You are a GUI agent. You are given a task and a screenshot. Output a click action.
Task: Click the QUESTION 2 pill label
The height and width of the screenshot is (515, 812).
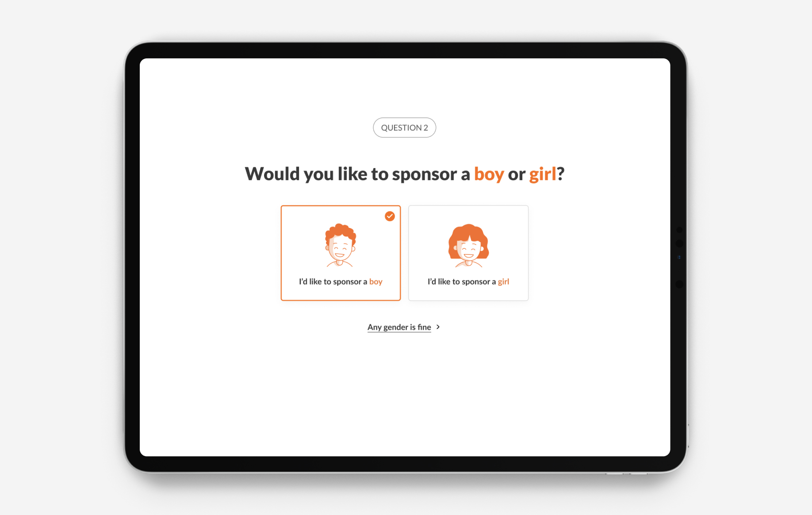(404, 127)
